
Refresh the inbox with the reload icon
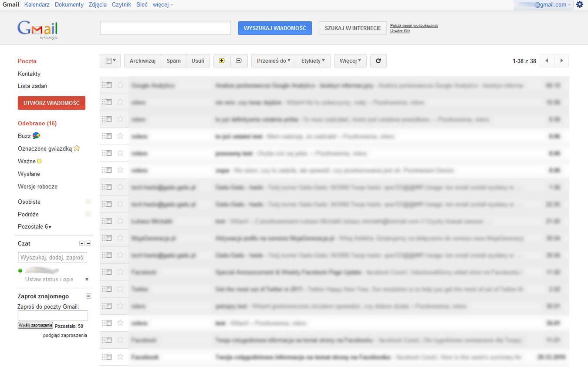(x=378, y=61)
